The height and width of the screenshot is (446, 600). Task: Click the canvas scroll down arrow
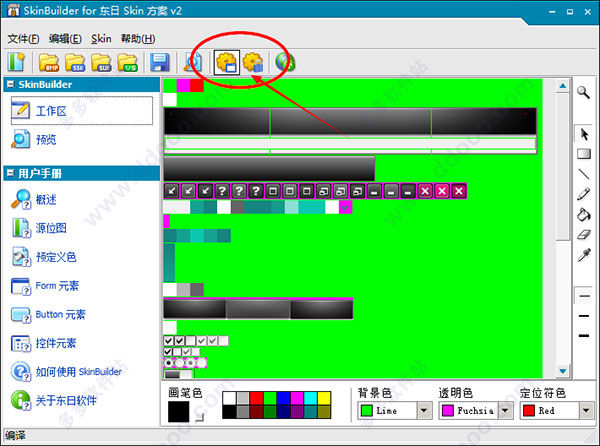point(562,371)
